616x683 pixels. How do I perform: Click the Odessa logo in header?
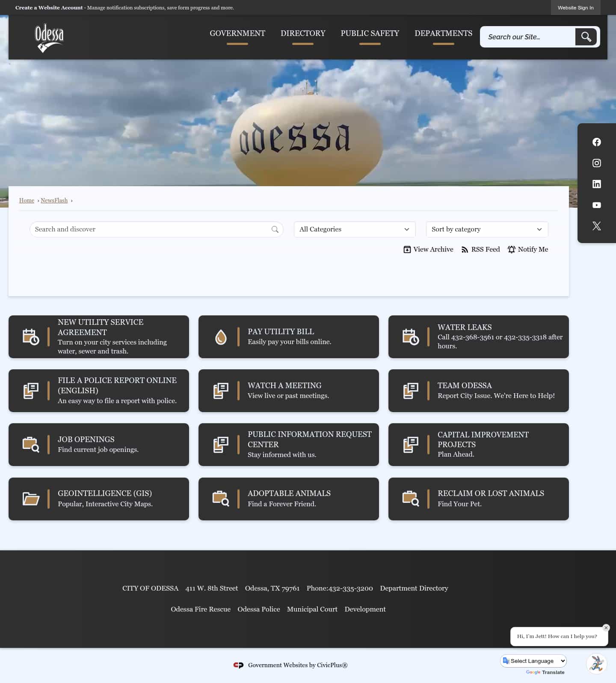[49, 38]
